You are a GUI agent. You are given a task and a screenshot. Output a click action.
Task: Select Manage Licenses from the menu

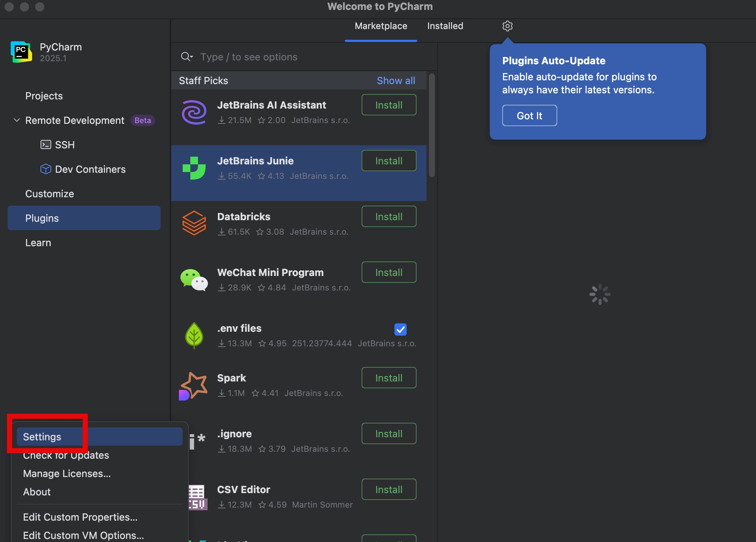point(67,474)
